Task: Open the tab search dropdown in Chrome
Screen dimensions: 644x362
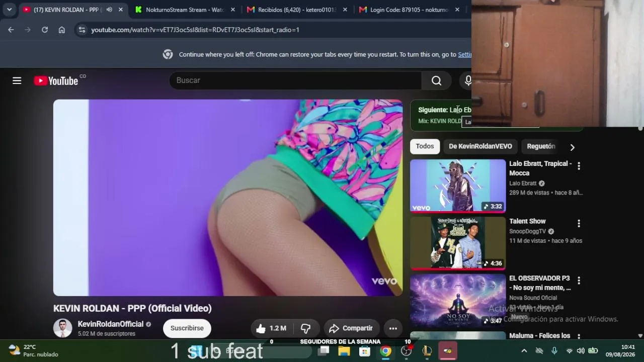Action: (9, 10)
